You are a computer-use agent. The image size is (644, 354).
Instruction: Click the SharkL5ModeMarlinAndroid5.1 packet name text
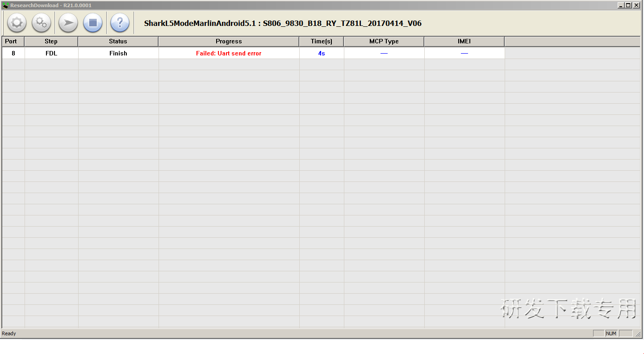point(283,23)
